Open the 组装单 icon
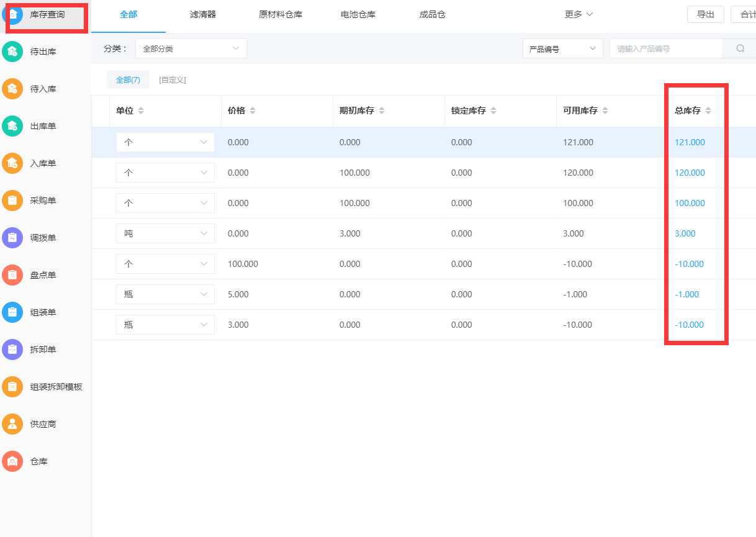This screenshot has height=537, width=756. (x=12, y=312)
